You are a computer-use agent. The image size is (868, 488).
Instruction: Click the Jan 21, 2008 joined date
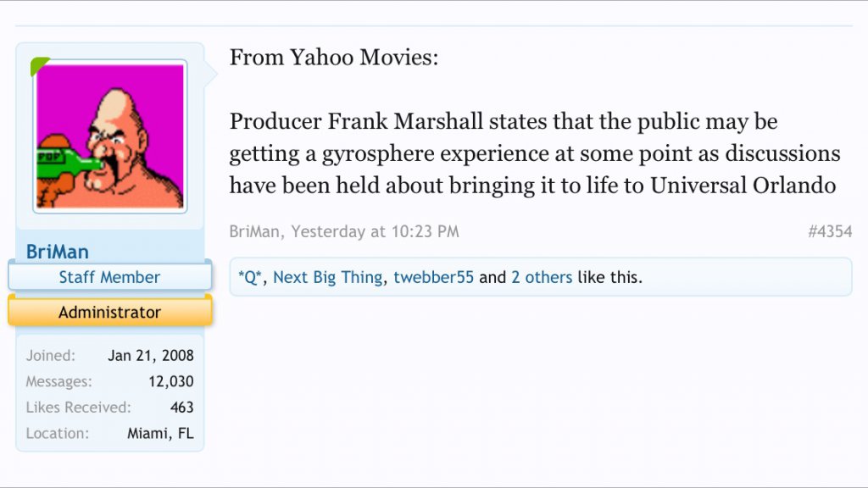[151, 356]
